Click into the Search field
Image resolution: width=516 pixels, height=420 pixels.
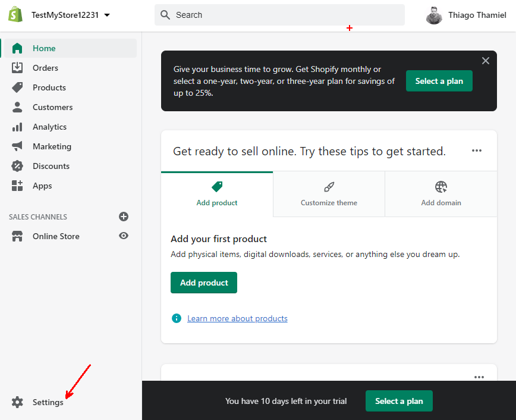[279, 15]
